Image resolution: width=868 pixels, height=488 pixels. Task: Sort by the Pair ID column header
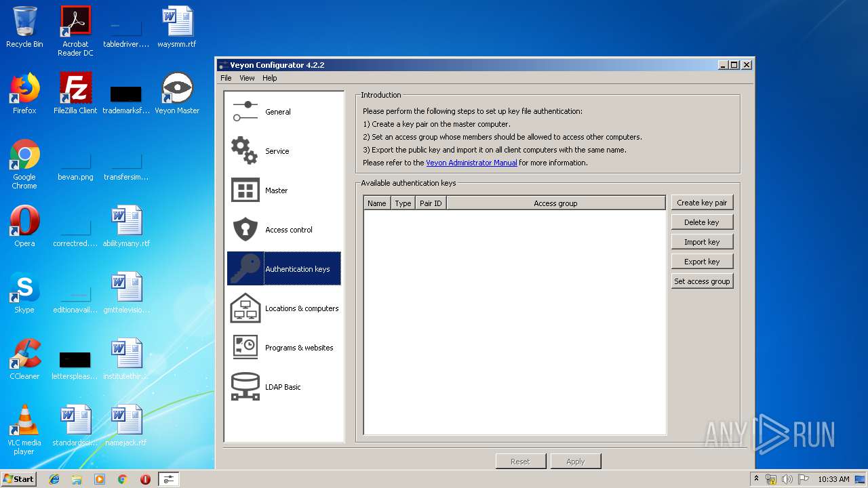(x=431, y=203)
